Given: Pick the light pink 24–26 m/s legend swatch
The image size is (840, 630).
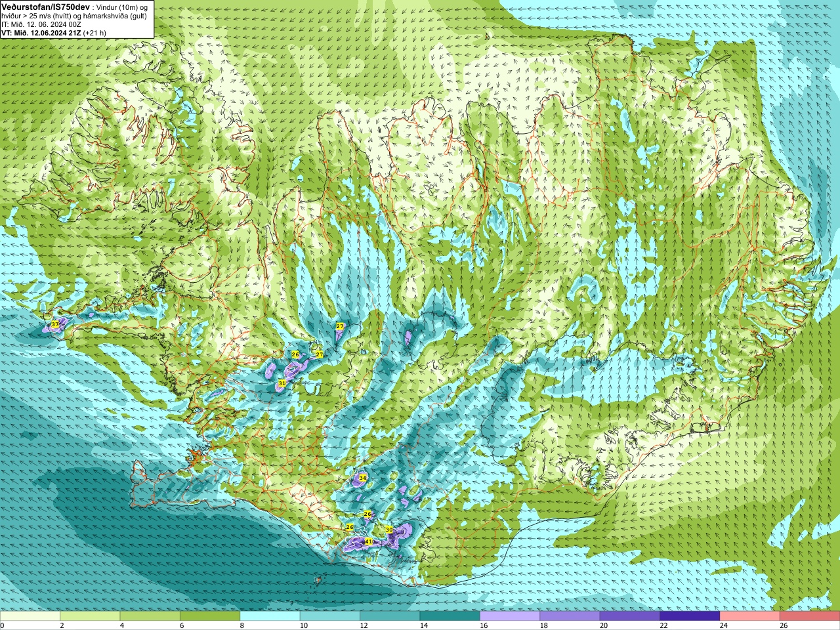Looking at the screenshot, I should 750,616.
